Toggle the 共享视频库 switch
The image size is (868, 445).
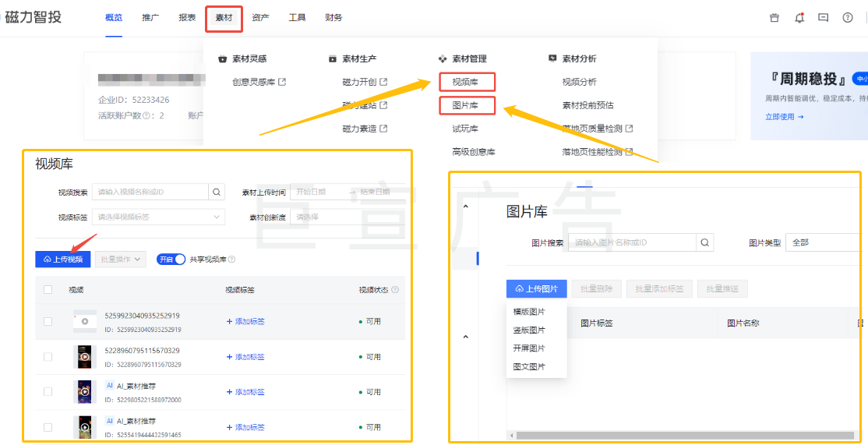pyautogui.click(x=171, y=259)
